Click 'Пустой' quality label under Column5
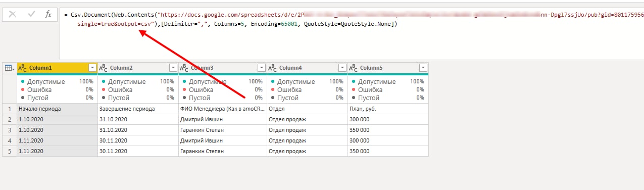Viewport: 644px width, 190px height. pyautogui.click(x=369, y=98)
